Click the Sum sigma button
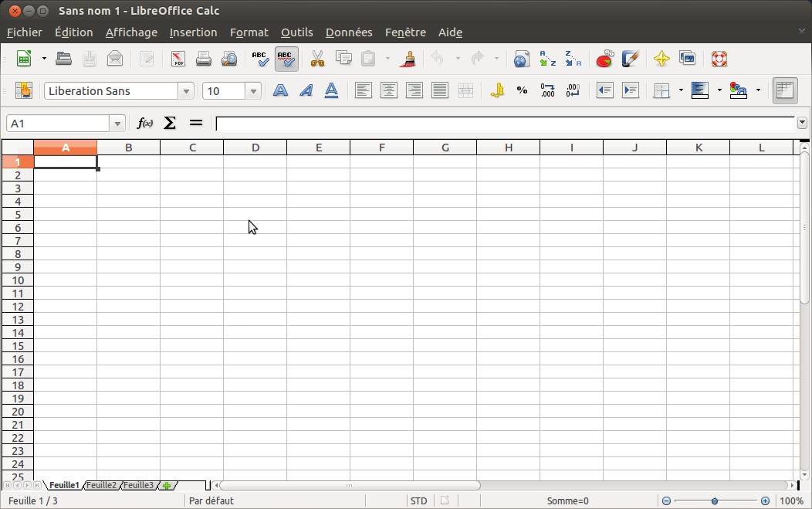This screenshot has height=509, width=812. point(169,123)
